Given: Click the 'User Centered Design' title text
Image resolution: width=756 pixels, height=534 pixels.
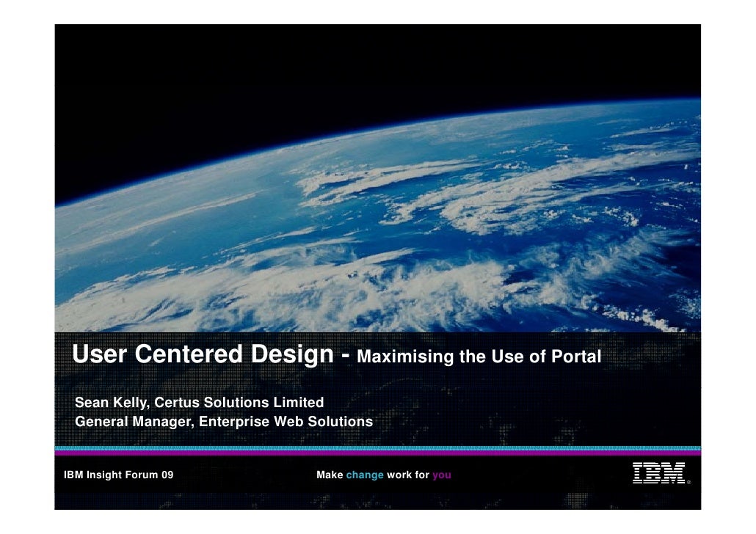Looking at the screenshot, I should 203,354.
